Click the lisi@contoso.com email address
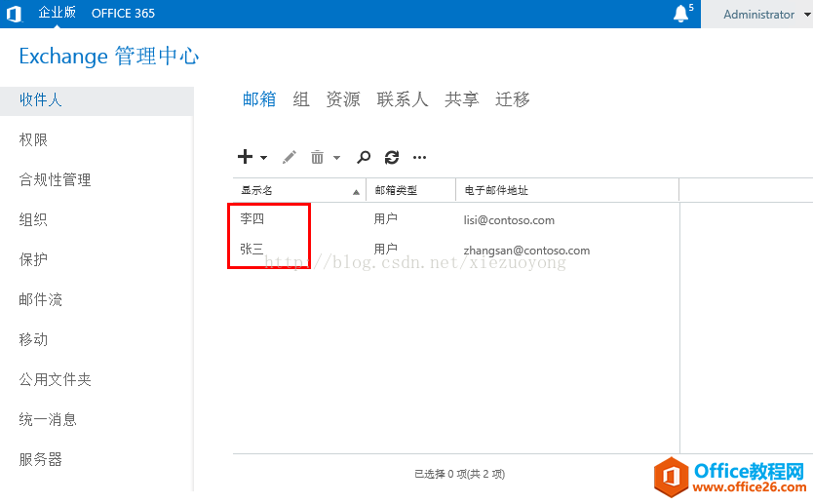 (x=509, y=220)
